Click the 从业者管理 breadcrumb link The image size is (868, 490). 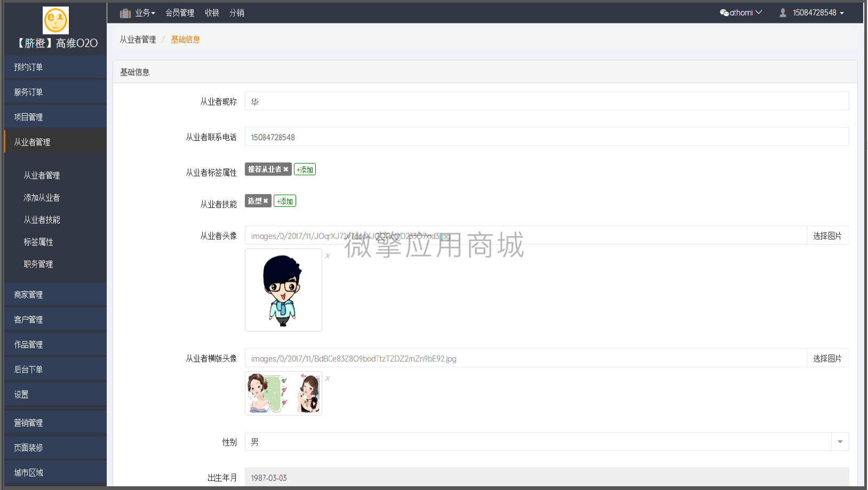tap(138, 39)
